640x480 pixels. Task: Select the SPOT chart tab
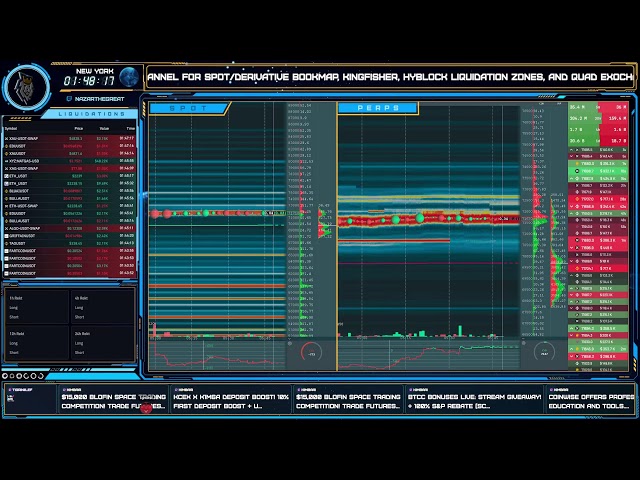189,108
